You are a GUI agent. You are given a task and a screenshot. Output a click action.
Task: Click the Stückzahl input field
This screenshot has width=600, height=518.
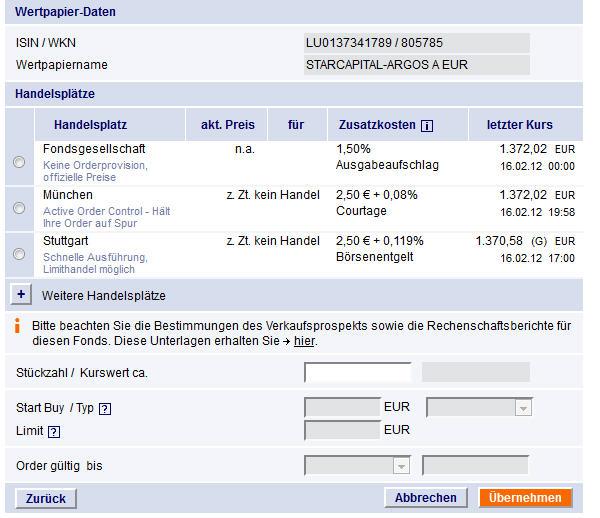(357, 373)
